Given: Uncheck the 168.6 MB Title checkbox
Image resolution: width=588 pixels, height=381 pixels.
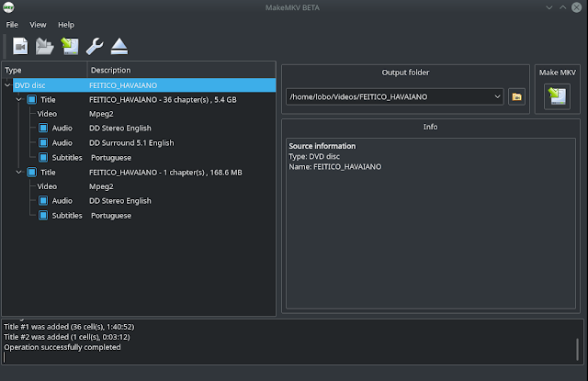Looking at the screenshot, I should [x=32, y=172].
